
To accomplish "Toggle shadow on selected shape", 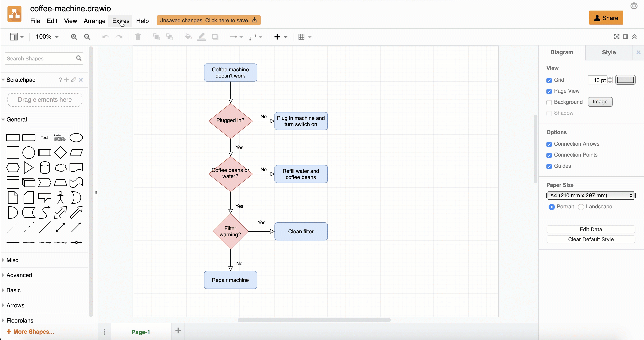I will (215, 37).
